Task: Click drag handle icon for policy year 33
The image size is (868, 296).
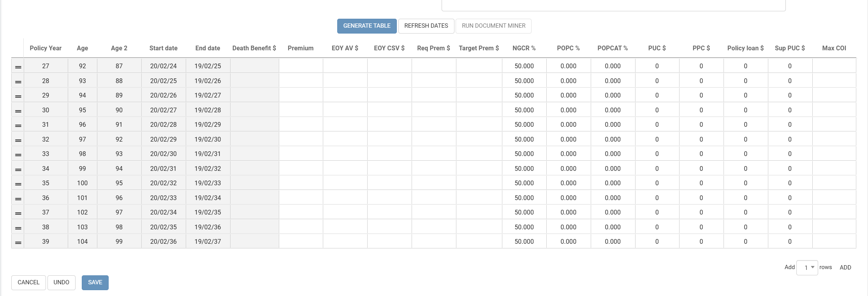Action: click(x=18, y=155)
